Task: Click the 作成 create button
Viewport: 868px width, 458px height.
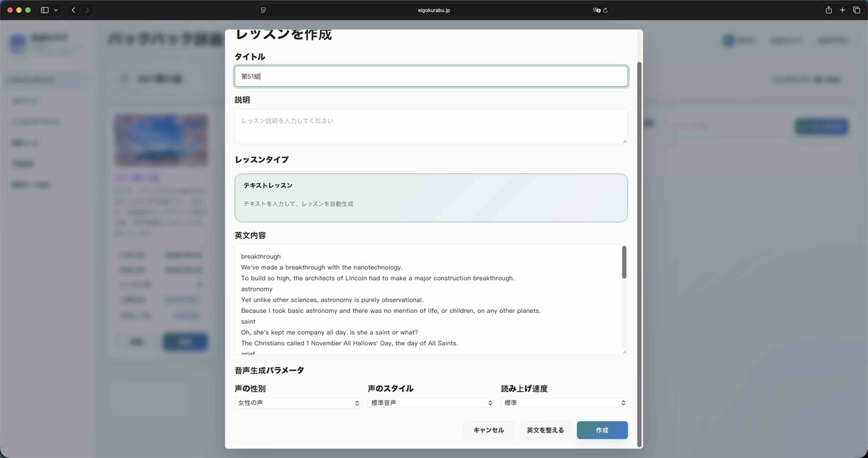Action: pos(602,430)
